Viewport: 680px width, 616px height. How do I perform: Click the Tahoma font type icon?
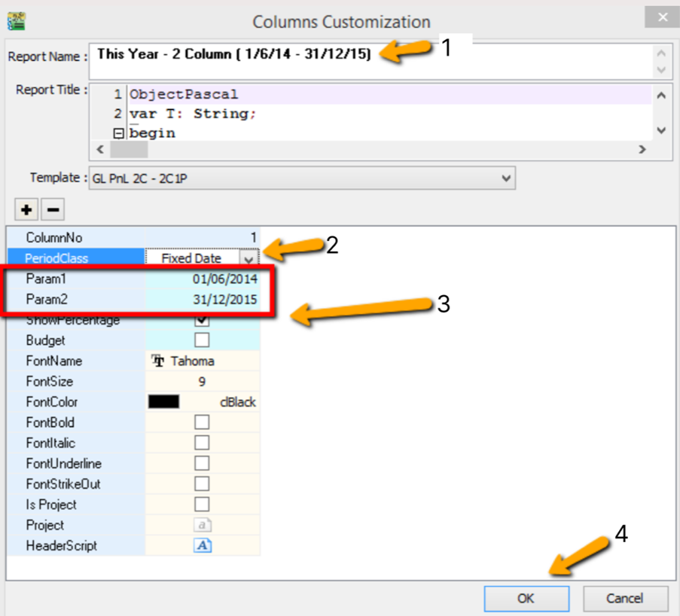[158, 361]
